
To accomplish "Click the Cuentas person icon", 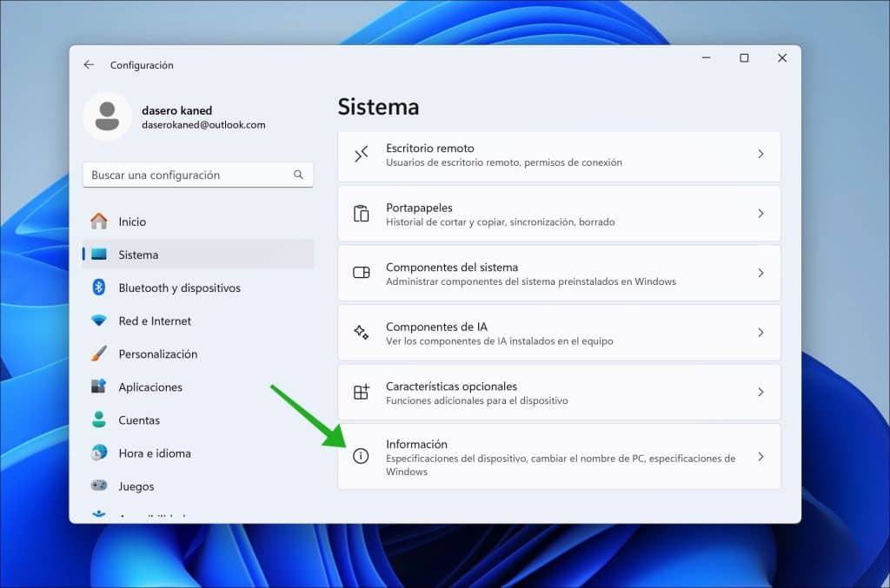I will click(99, 420).
